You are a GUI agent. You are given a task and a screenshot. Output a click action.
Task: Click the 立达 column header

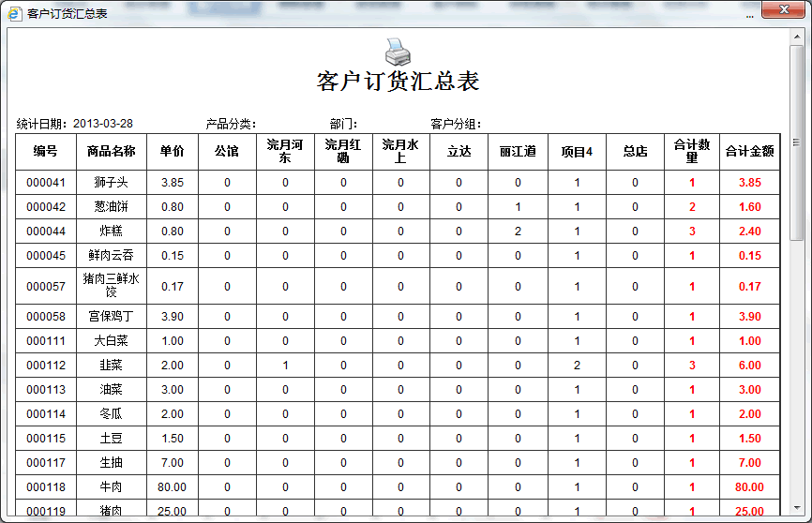(459, 151)
